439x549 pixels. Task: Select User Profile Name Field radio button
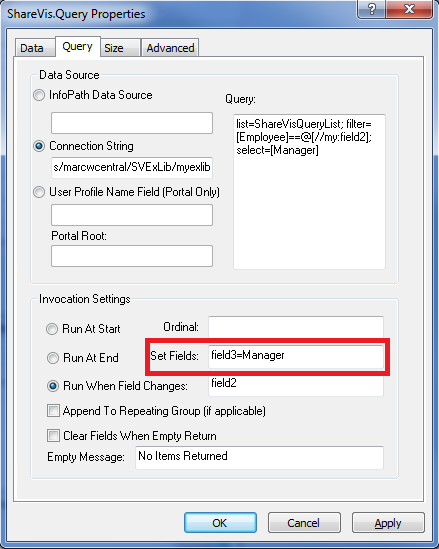click(39, 192)
